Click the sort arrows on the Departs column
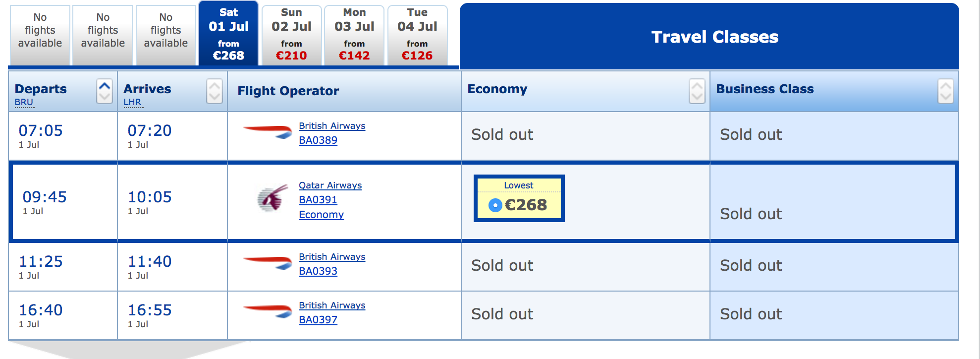 104,92
